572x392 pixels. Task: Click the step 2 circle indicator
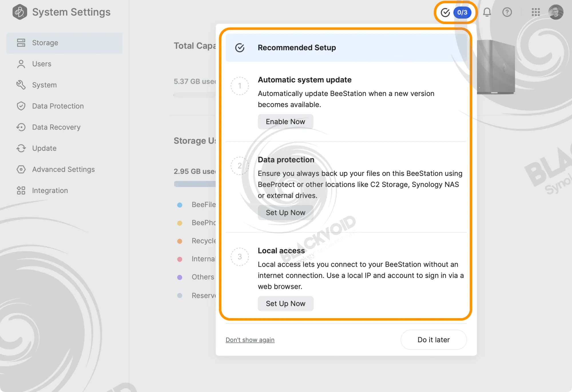pos(240,166)
